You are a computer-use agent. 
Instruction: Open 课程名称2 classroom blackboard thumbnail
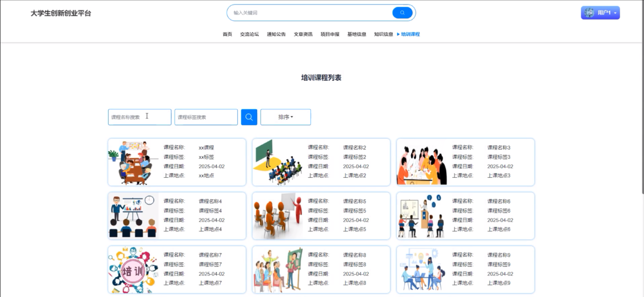tap(278, 163)
